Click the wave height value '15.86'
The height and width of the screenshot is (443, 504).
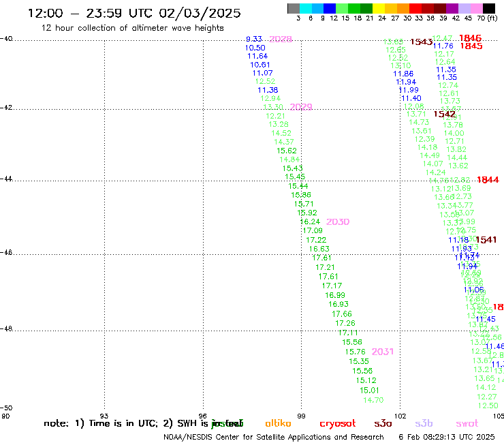point(301,195)
